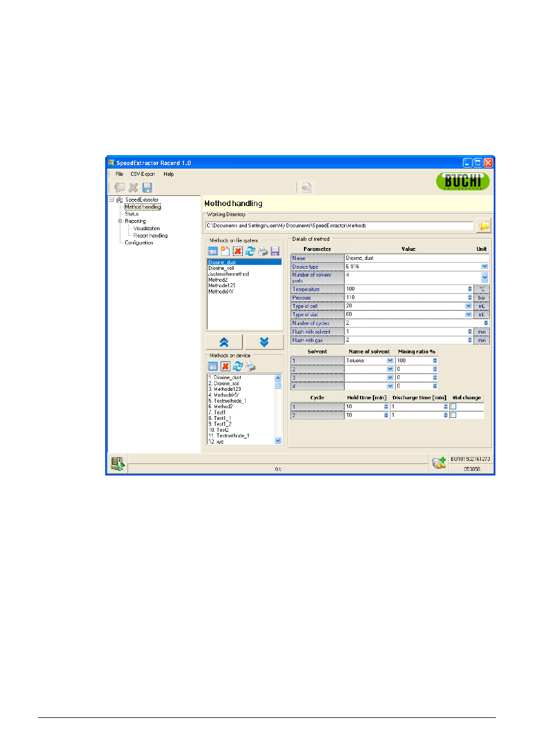Select '11. Testmethode_1' on device list

point(229,436)
